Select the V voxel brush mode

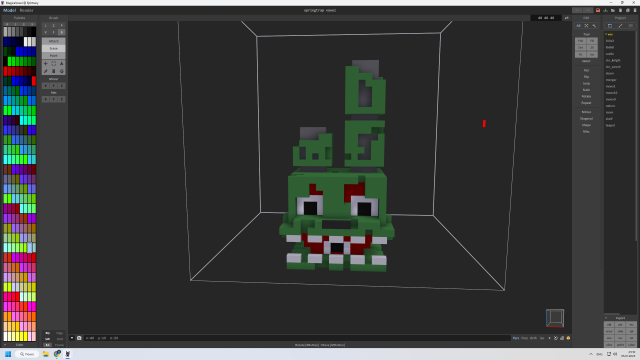(x=45, y=32)
